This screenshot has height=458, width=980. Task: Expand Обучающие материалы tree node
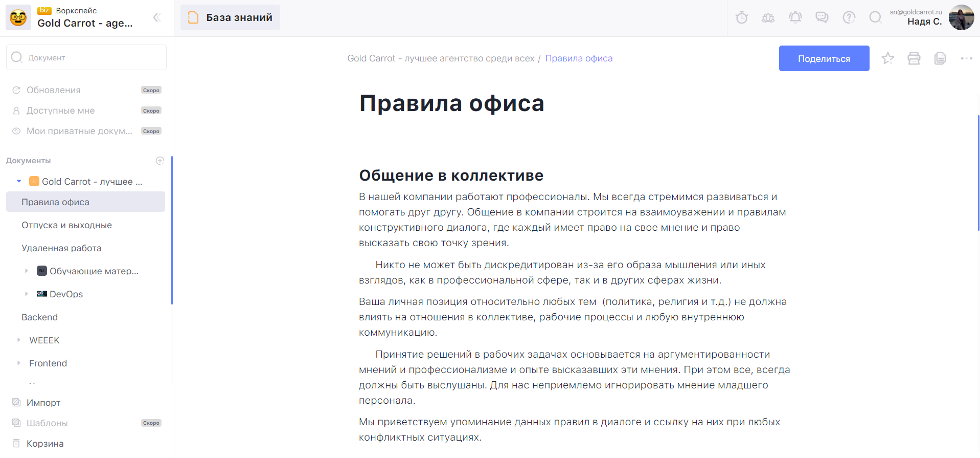point(27,271)
